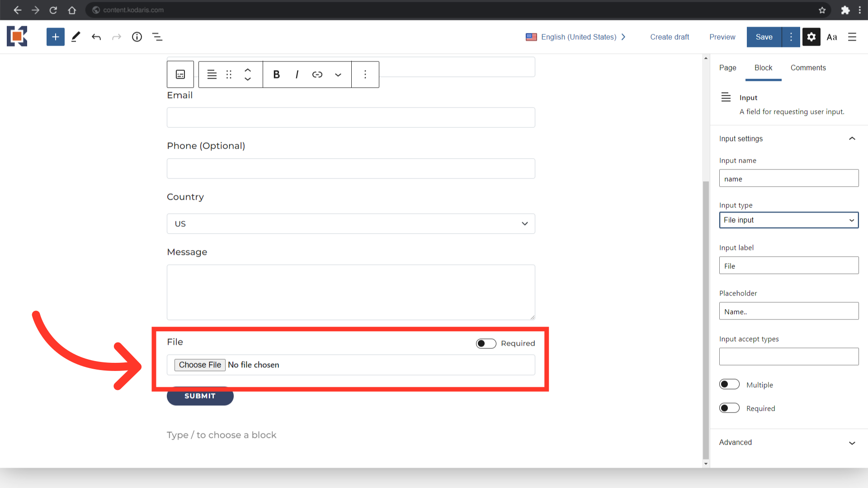
Task: Open the Input type dropdown
Action: pos(788,220)
